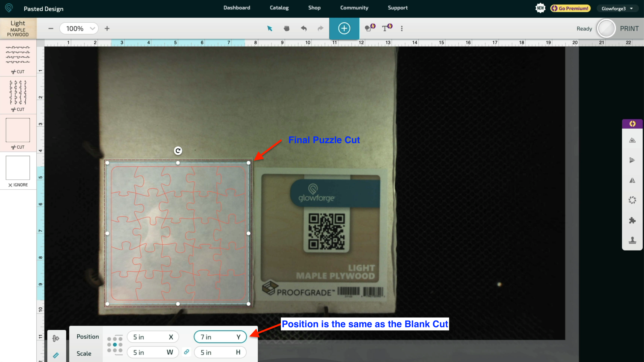
Task: Click the puzzle piece icon in right panel
Action: point(632,220)
